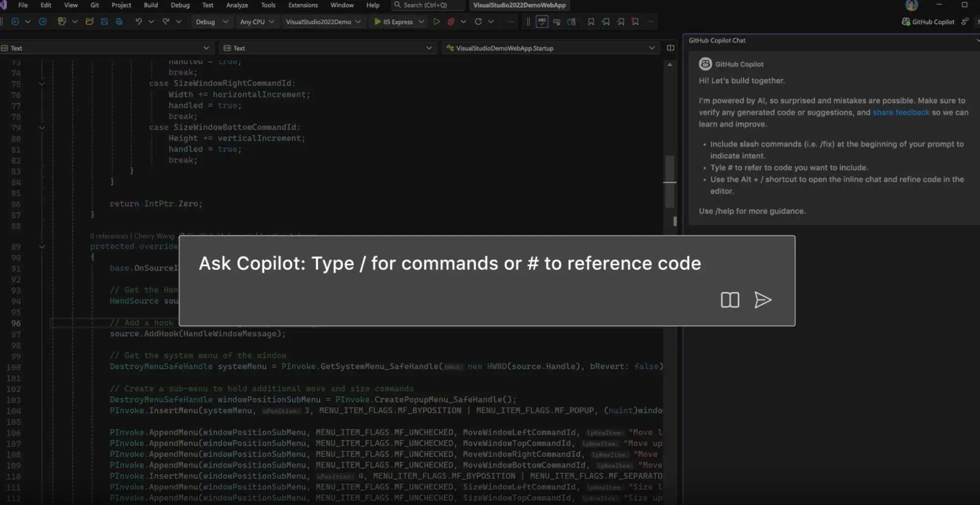Clear all bookmarks icon
Image resolution: width=980 pixels, height=505 pixels.
point(635,22)
